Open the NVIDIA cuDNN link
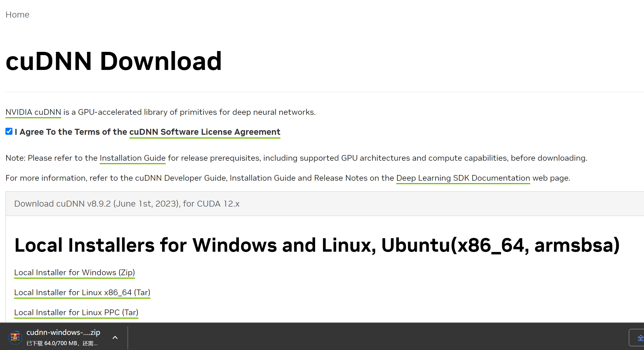The height and width of the screenshot is (350, 644). (x=33, y=112)
